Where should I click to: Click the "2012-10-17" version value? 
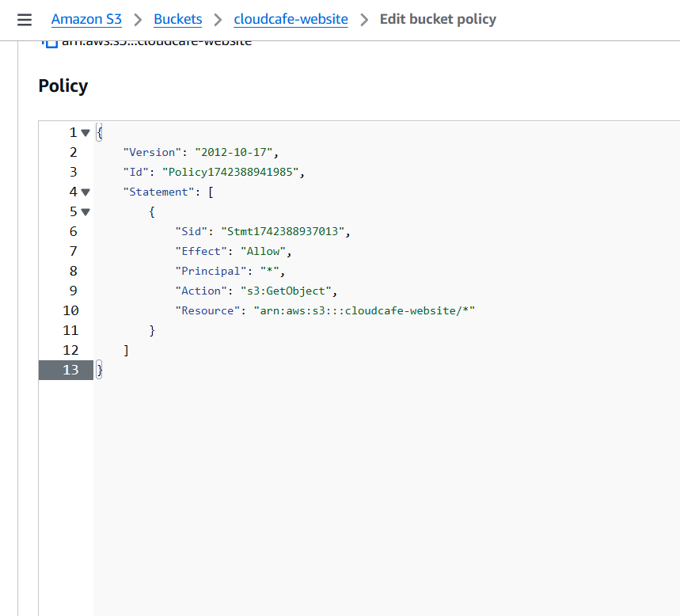coord(234,152)
